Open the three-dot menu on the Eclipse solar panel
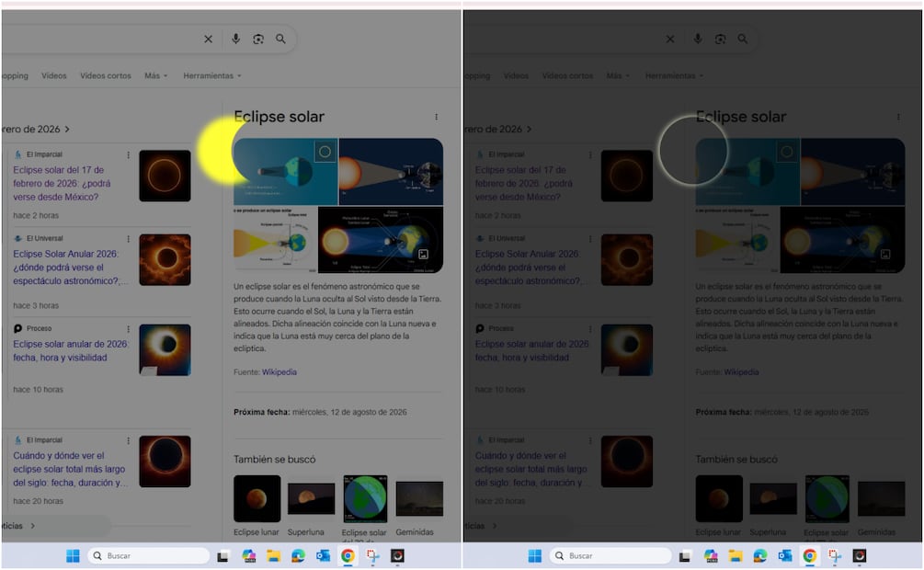Image resolution: width=924 pixels, height=570 pixels. coord(437,117)
